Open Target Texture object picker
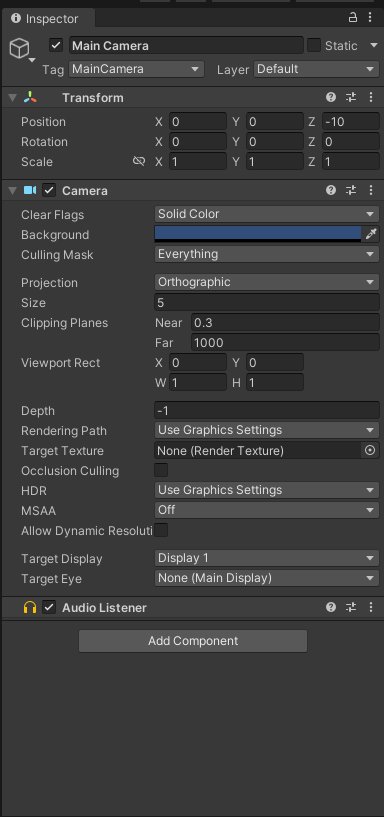Viewport: 384px width, 817px height. [370, 450]
